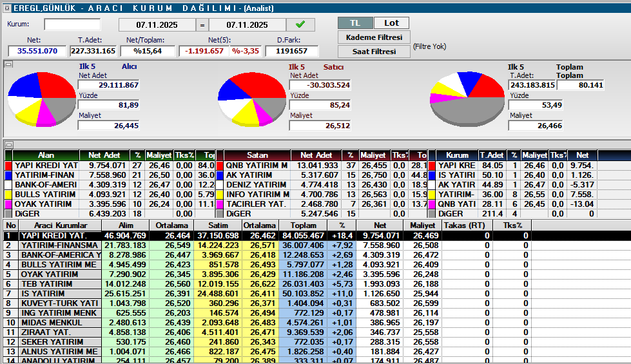Click the Ilk 5 Satıcı pie chart
This screenshot has width=631, height=364.
(250, 101)
